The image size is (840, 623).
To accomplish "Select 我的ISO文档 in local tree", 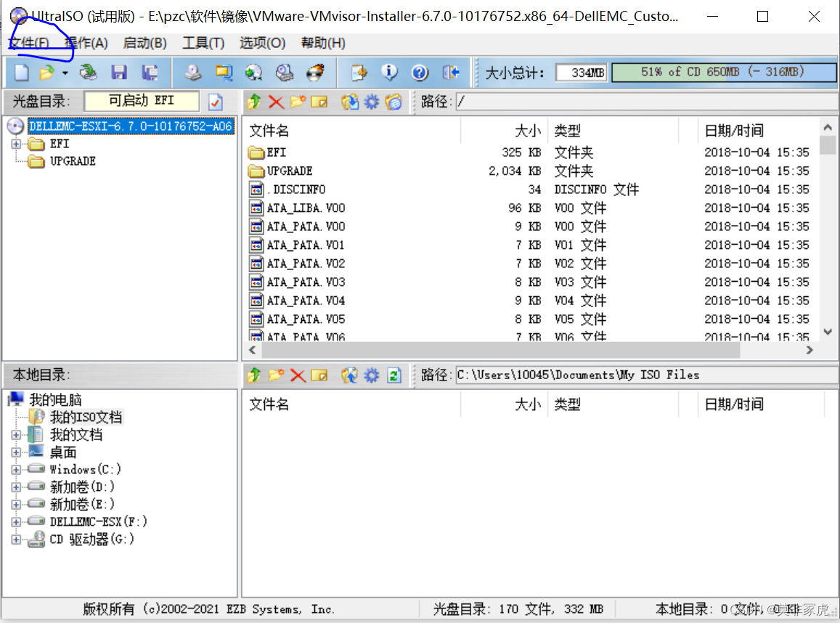I will (x=86, y=418).
